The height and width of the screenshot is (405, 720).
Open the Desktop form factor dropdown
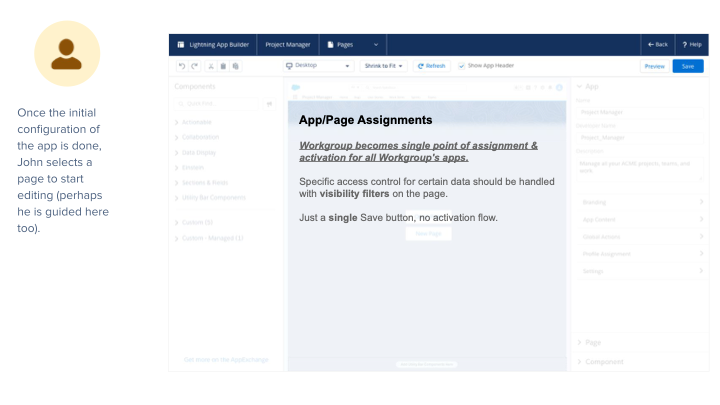(x=318, y=66)
